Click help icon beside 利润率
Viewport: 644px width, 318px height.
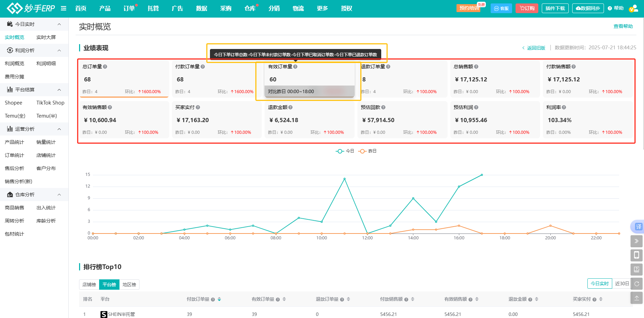point(564,107)
